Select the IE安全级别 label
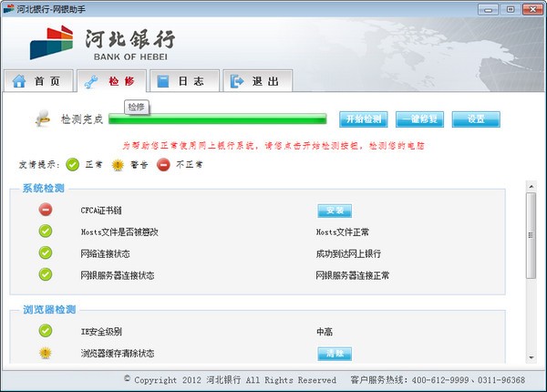The image size is (547, 392). tap(101, 332)
